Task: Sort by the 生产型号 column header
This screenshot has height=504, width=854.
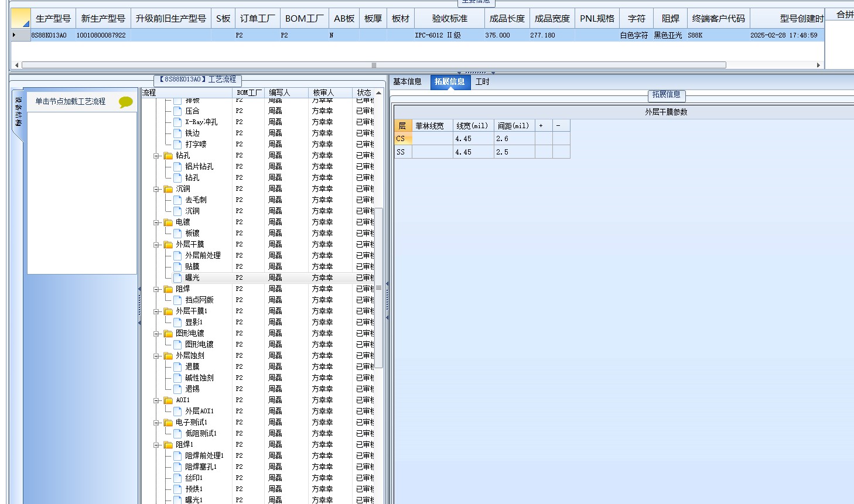Action: (x=53, y=19)
